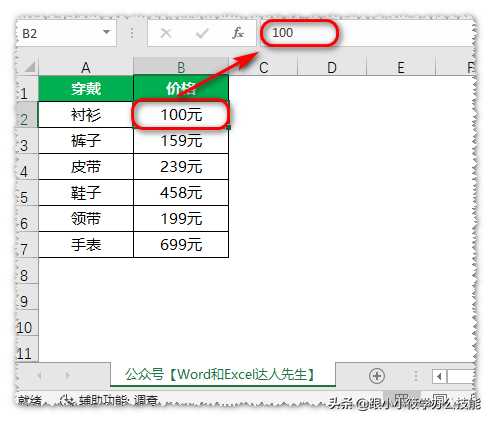Select column E header

(x=401, y=67)
